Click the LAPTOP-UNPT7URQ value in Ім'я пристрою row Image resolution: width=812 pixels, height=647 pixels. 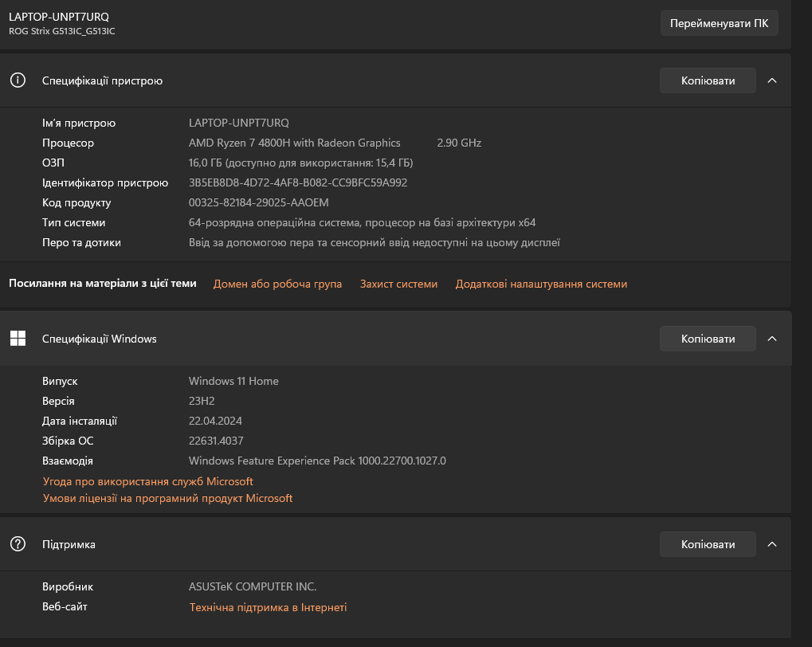239,123
